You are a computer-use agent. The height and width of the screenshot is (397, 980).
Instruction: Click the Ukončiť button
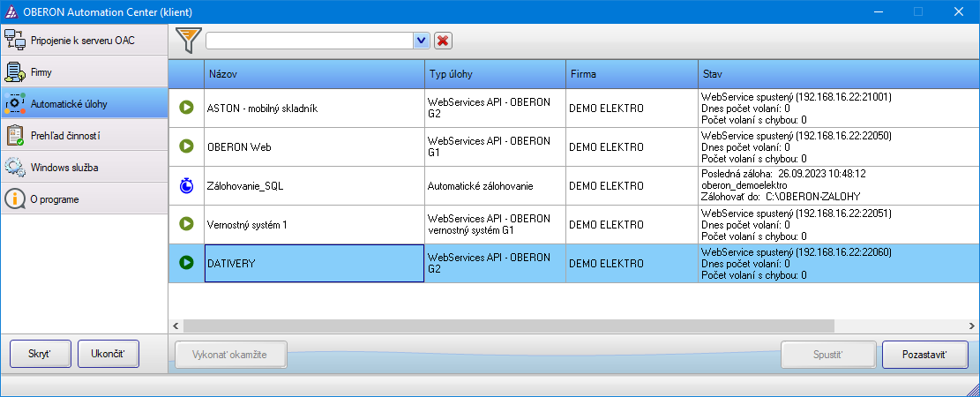point(108,354)
